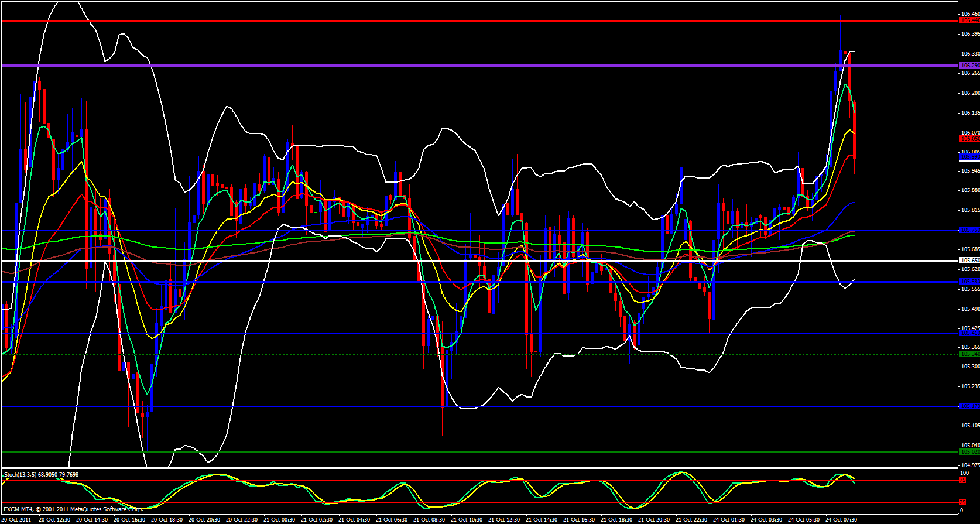Image resolution: width=980 pixels, height=524 pixels.
Task: Select the white horizontal line across the chart
Action: pyautogui.click(x=468, y=261)
